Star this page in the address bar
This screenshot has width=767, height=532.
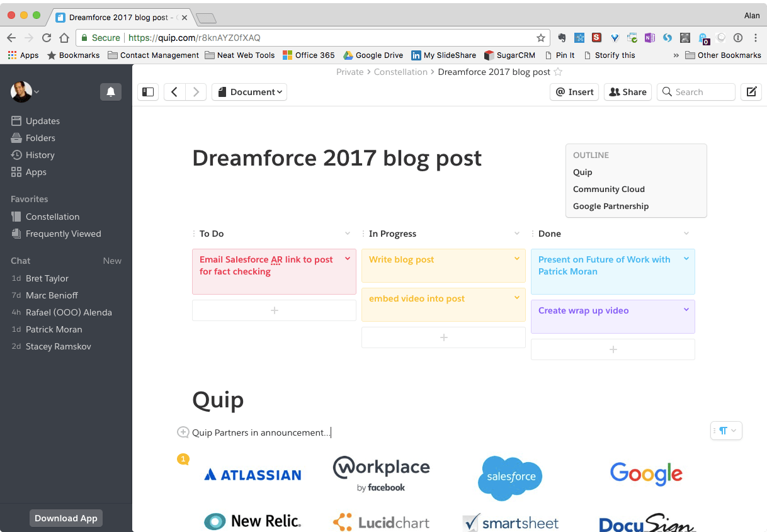point(540,37)
